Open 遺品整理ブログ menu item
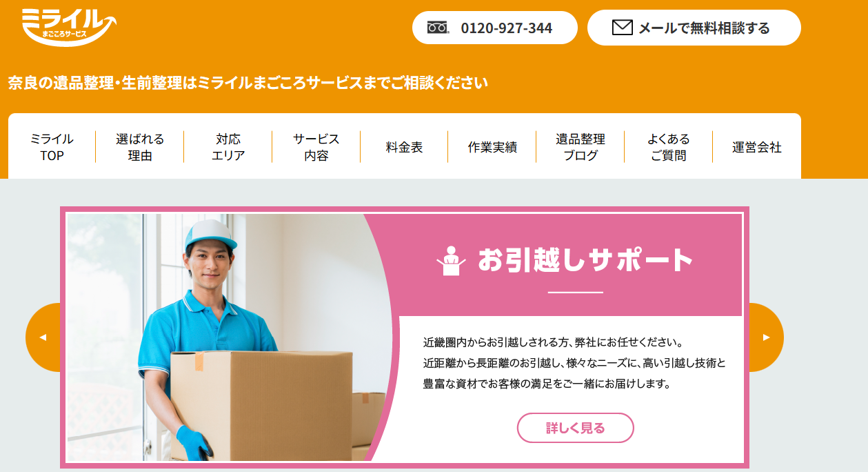868x472 pixels. click(581, 147)
